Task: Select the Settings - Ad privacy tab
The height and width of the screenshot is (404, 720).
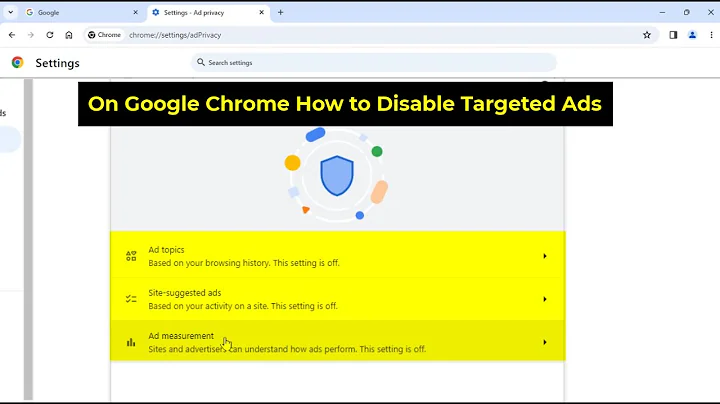Action: click(x=208, y=12)
